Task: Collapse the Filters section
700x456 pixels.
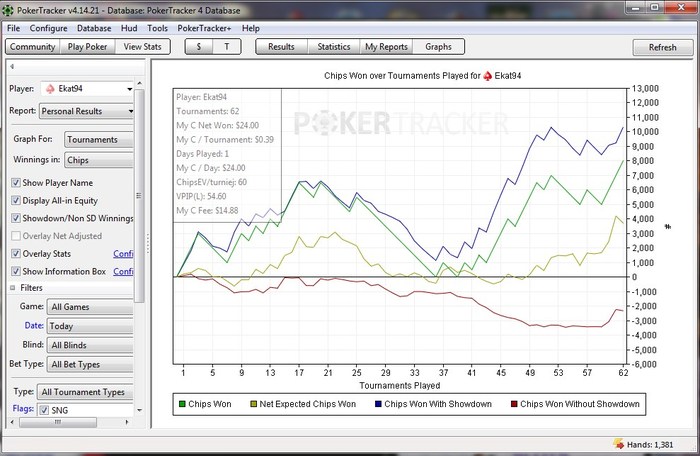Action: pyautogui.click(x=12, y=288)
